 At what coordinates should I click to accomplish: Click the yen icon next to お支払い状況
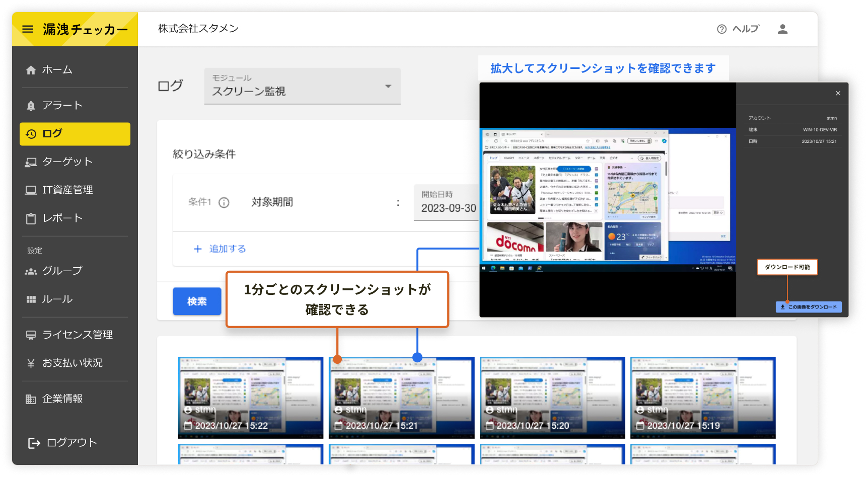pyautogui.click(x=31, y=363)
